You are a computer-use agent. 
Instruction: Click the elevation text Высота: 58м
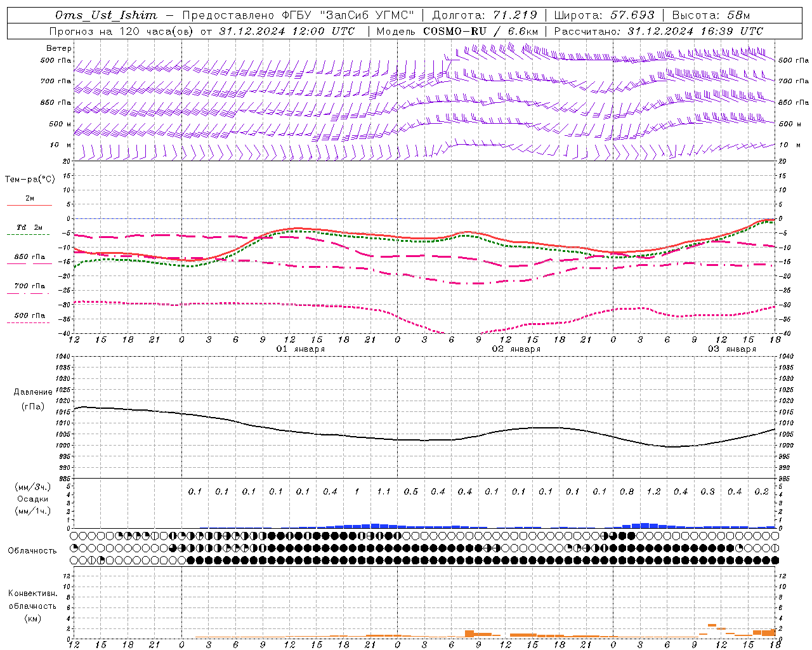[710, 15]
